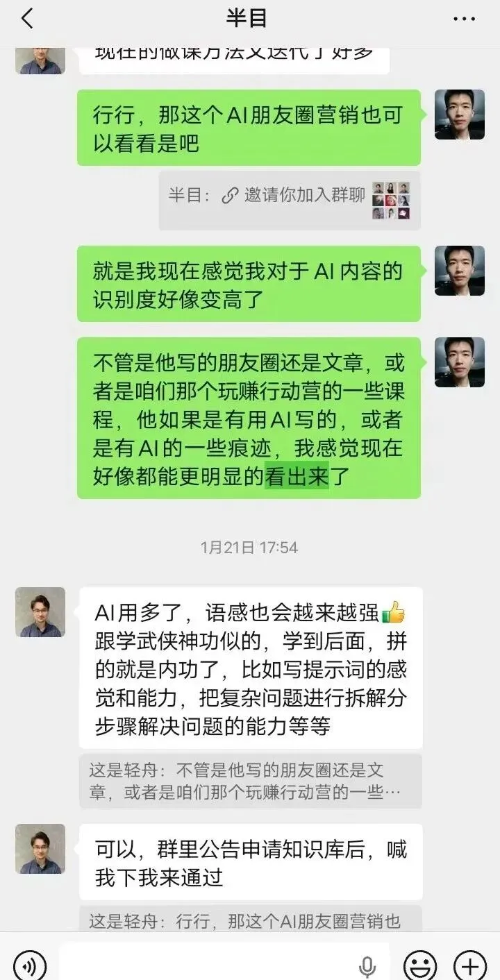Tap the chat title 半目

pos(247,19)
